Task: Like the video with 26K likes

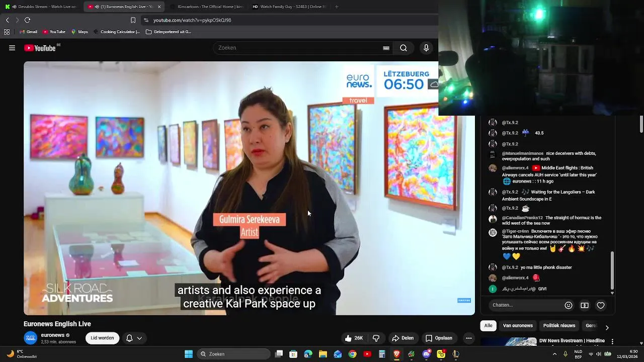Action: (354, 338)
